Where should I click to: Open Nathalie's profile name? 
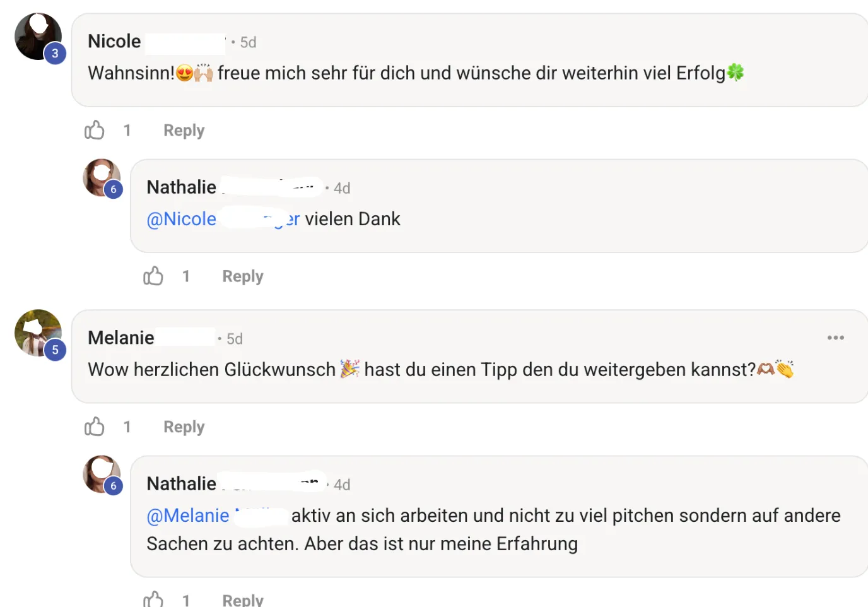[181, 187]
